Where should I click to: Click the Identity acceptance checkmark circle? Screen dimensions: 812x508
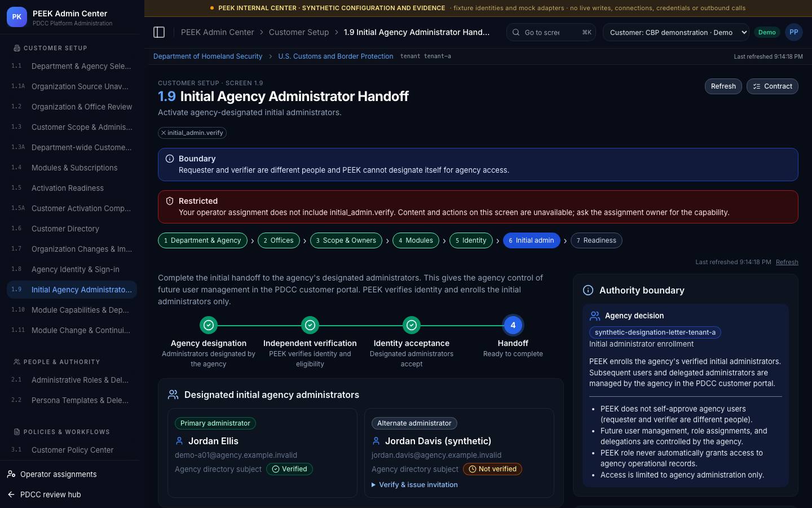tap(412, 325)
